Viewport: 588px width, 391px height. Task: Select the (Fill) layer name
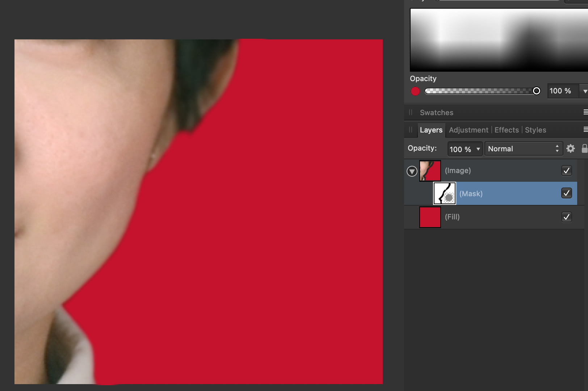(452, 217)
